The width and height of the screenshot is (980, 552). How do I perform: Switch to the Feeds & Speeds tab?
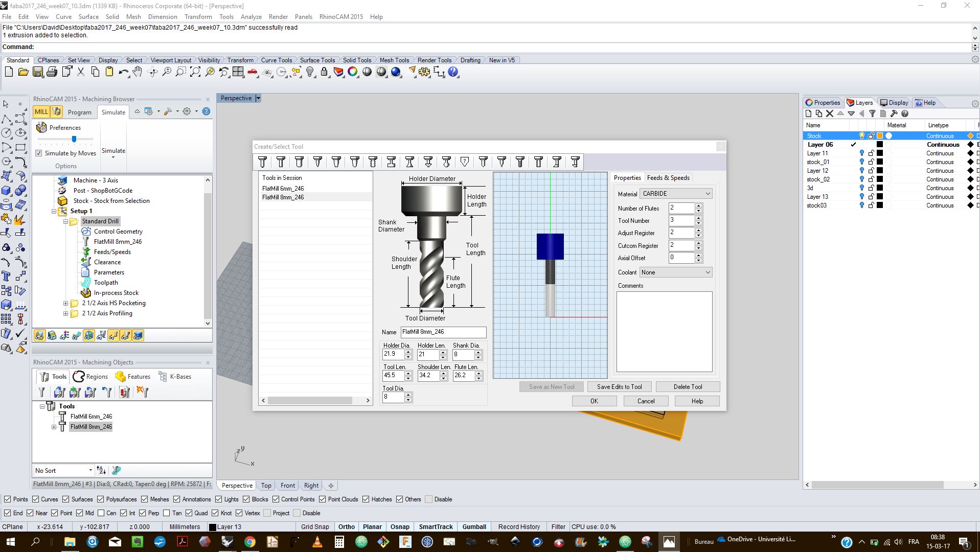668,178
